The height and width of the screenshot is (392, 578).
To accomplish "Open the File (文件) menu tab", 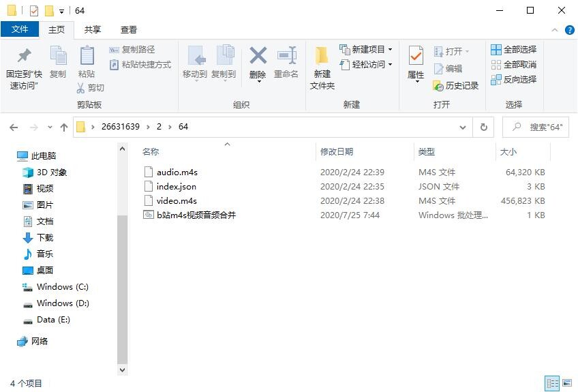I will [x=20, y=29].
